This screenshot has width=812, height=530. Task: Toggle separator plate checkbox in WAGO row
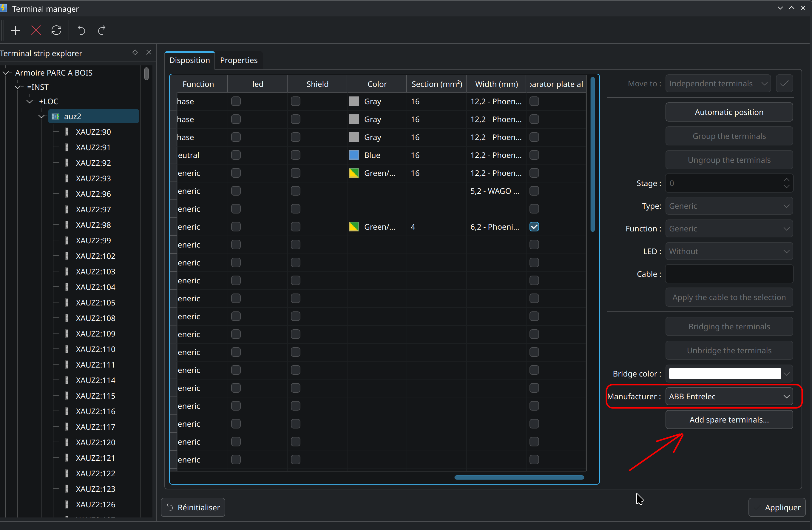click(534, 191)
